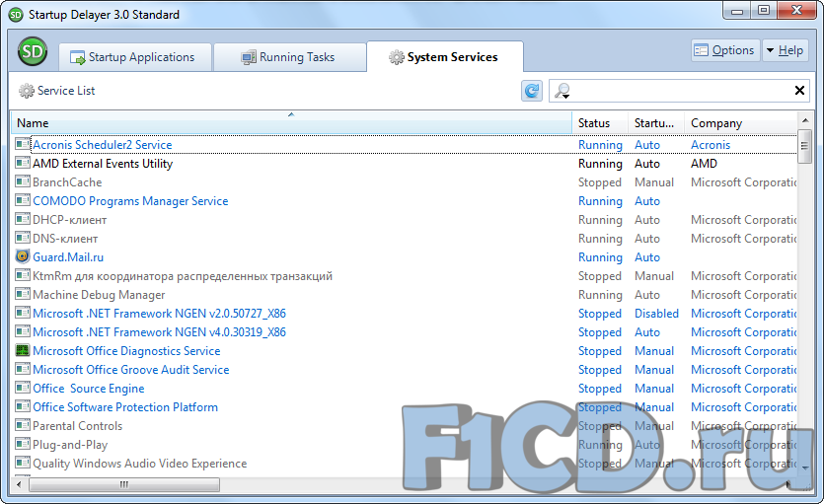This screenshot has width=824, height=504.
Task: Open the Startup Applications tab
Action: coord(135,57)
